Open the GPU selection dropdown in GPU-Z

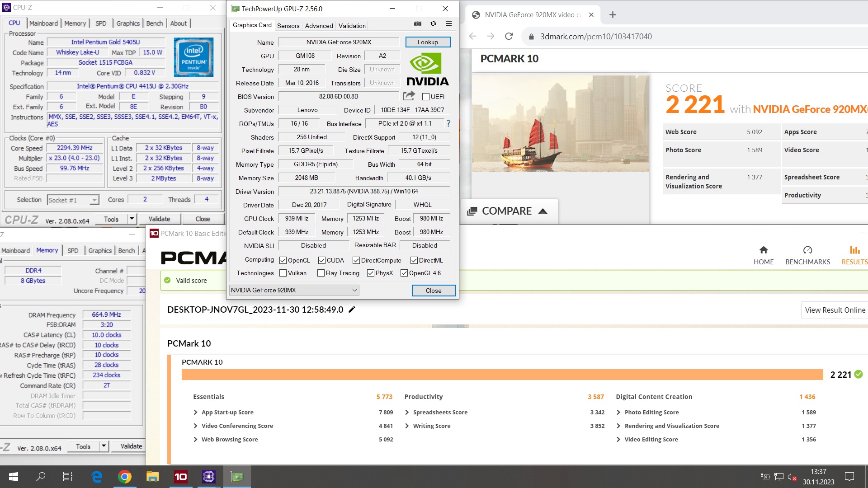(294, 290)
